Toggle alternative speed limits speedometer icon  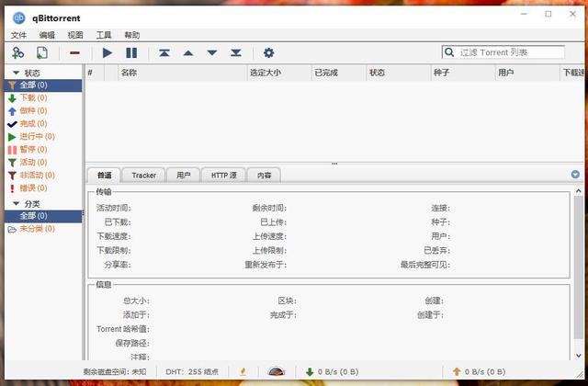276,371
